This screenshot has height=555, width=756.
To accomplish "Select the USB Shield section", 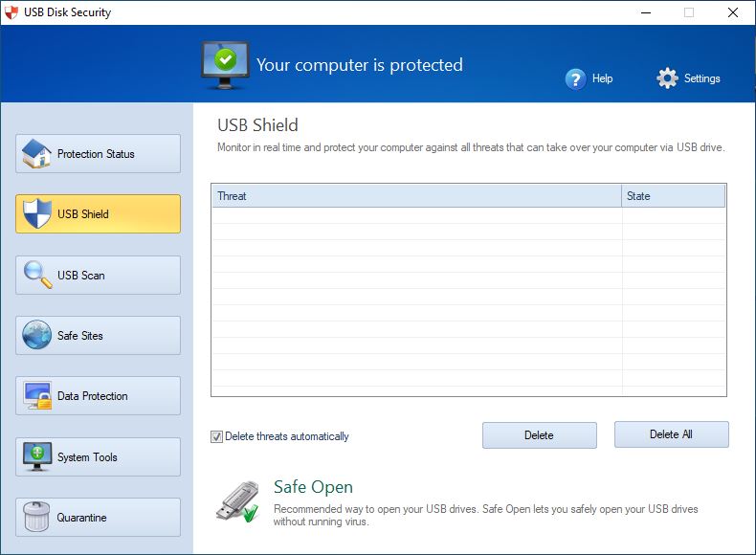I will click(98, 213).
